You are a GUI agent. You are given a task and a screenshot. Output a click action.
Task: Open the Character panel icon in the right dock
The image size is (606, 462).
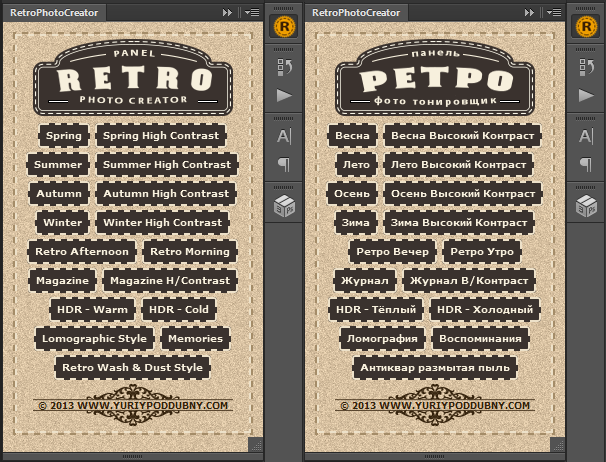coord(584,135)
